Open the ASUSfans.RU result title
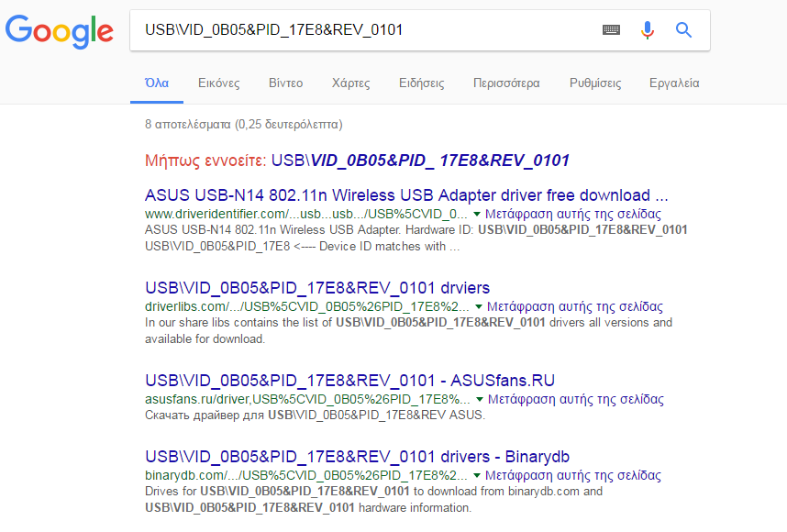Viewport: 787px width, 532px height. pos(349,381)
